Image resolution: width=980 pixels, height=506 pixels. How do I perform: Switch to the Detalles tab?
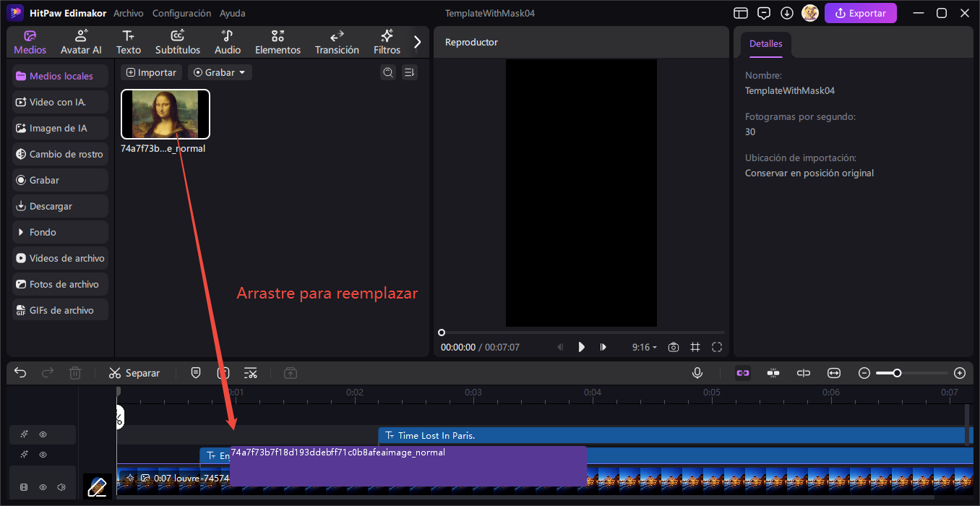765,43
